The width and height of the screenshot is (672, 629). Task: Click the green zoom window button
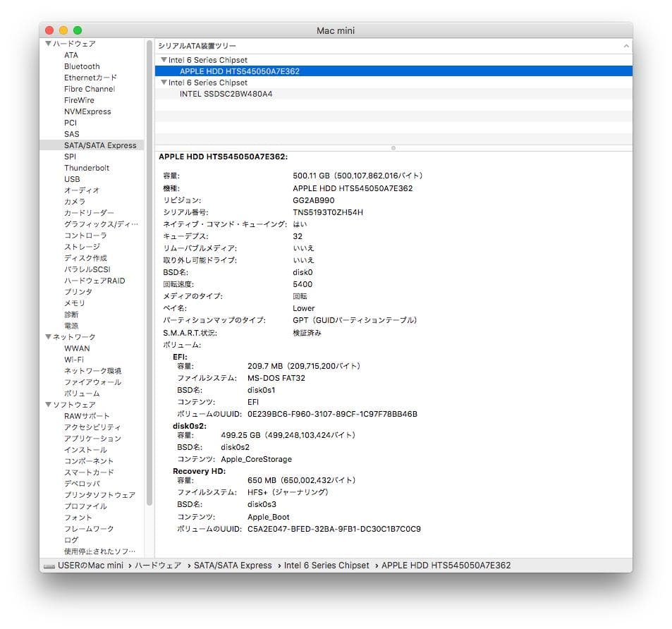78,30
